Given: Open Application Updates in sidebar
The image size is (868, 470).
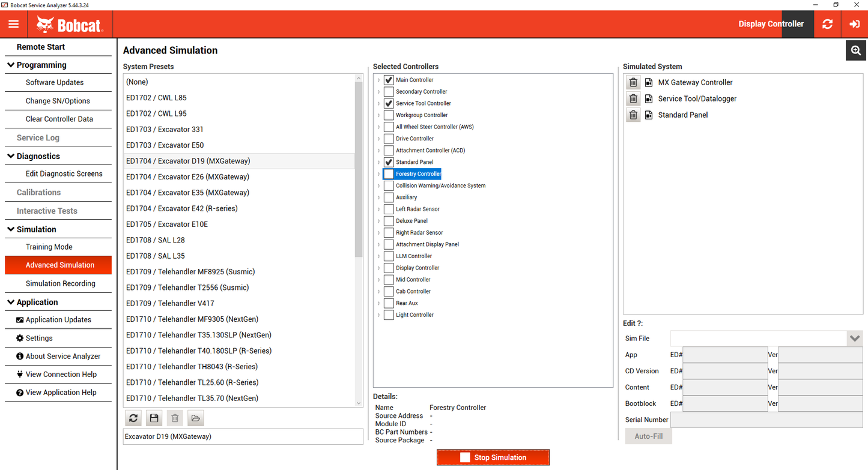Looking at the screenshot, I should pos(58,320).
